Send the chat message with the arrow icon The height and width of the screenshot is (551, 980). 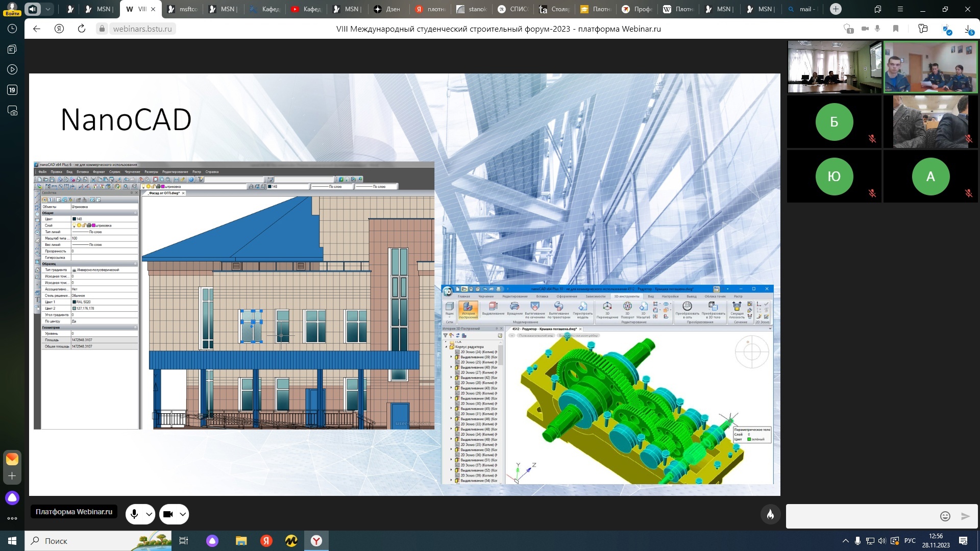(x=965, y=516)
